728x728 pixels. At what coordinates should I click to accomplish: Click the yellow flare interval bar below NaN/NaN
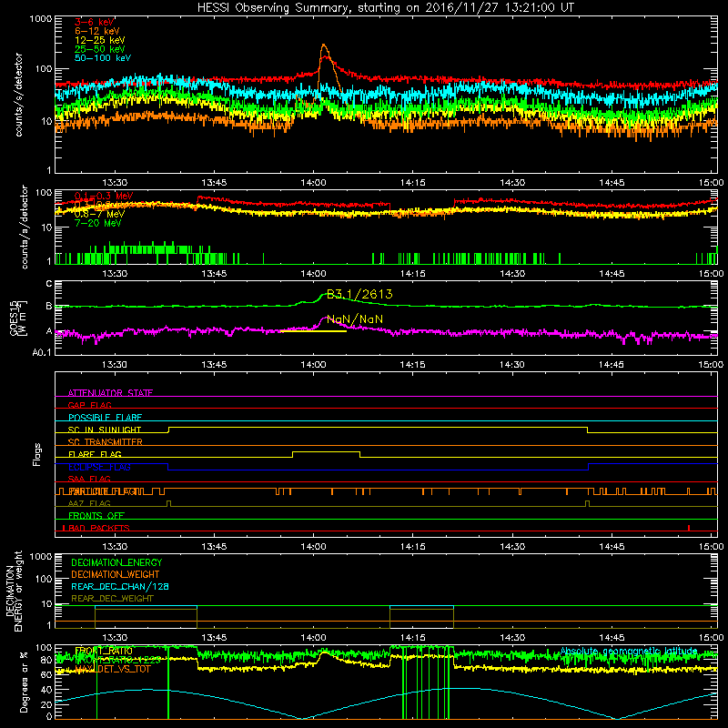click(313, 331)
